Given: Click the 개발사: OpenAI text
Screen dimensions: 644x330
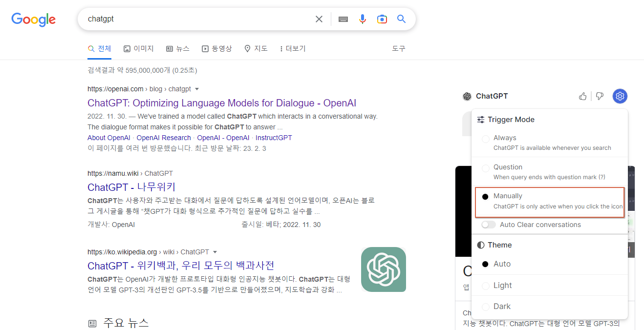Looking at the screenshot, I should [x=111, y=225].
